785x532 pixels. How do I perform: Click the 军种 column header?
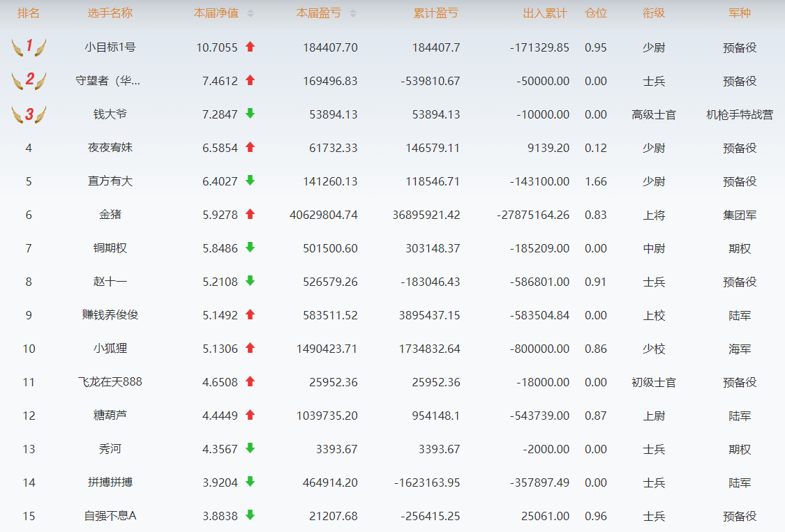[740, 13]
